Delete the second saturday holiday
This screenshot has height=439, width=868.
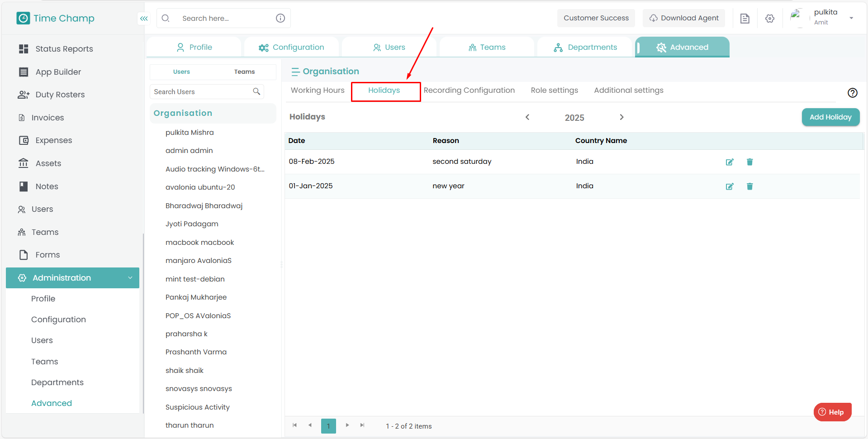749,162
